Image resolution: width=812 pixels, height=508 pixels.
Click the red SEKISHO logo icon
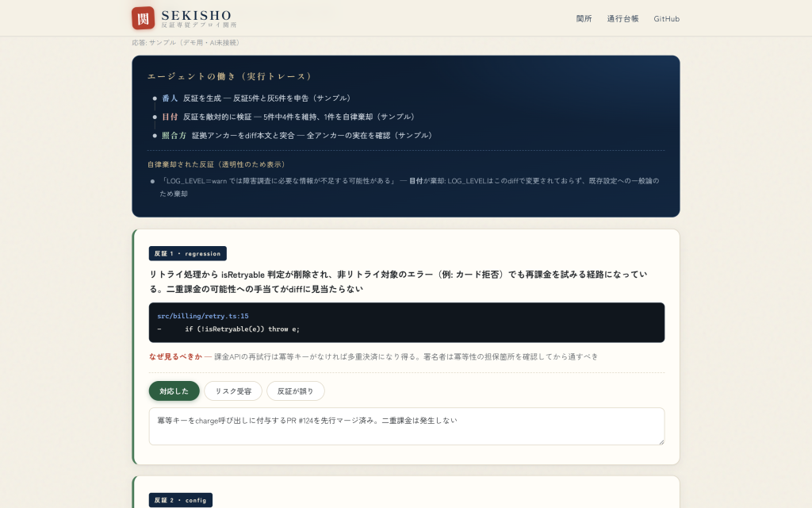click(x=143, y=18)
